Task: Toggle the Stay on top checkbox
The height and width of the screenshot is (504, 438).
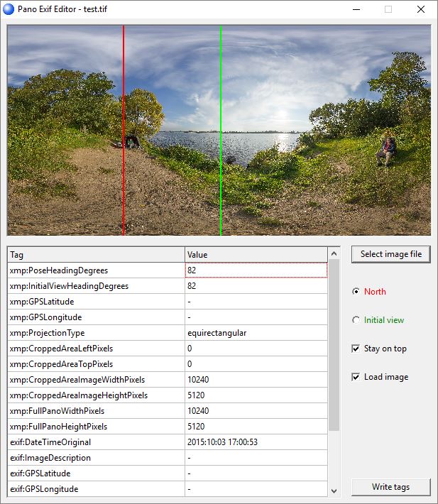Action: (356, 349)
